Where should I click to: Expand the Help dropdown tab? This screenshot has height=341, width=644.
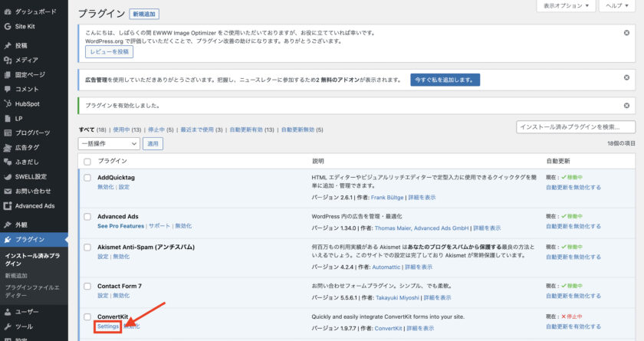click(617, 5)
